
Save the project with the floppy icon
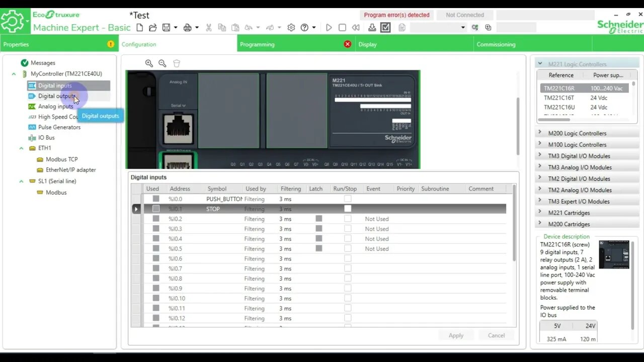click(166, 28)
